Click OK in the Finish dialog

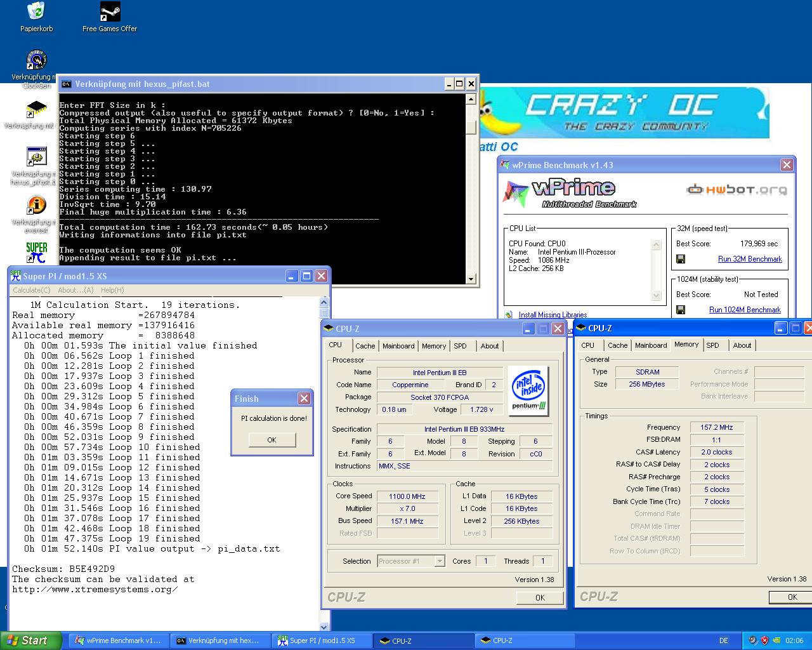pos(272,440)
